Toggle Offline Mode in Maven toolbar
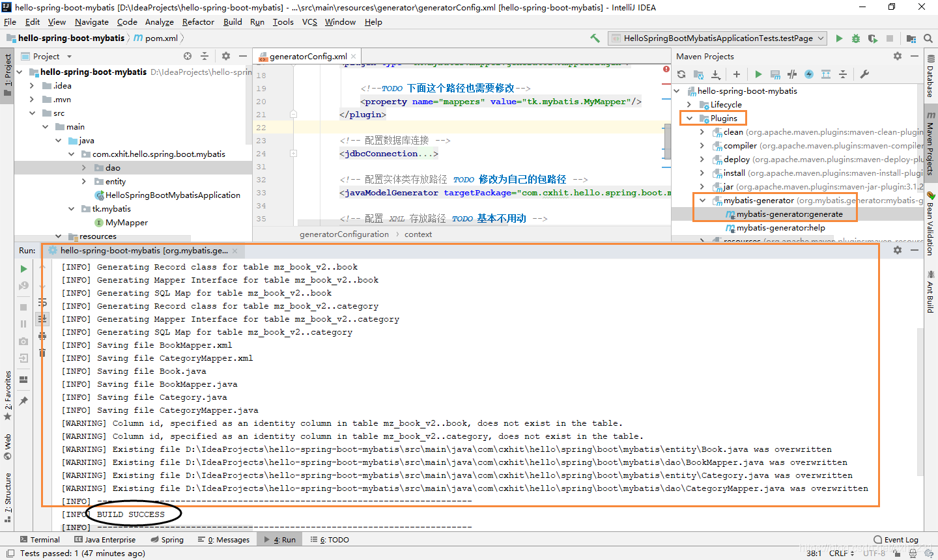 point(792,74)
